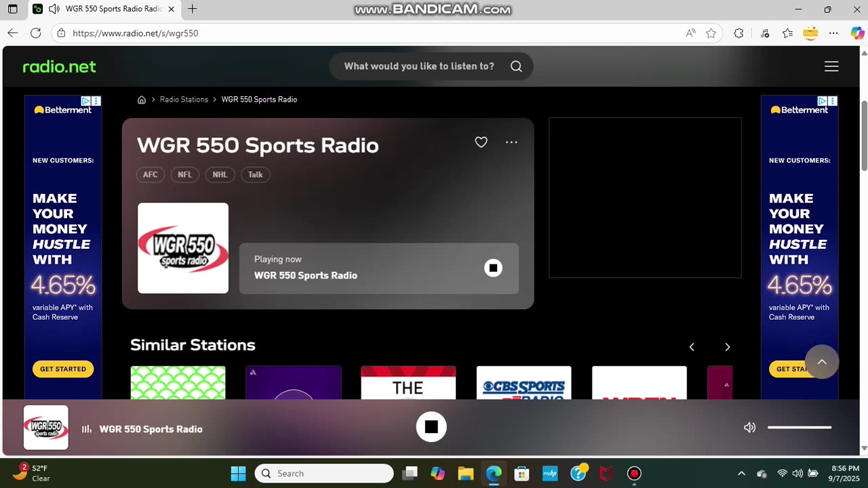Open the Bandicam recorder taskbar icon
The width and height of the screenshot is (868, 488).
[634, 473]
